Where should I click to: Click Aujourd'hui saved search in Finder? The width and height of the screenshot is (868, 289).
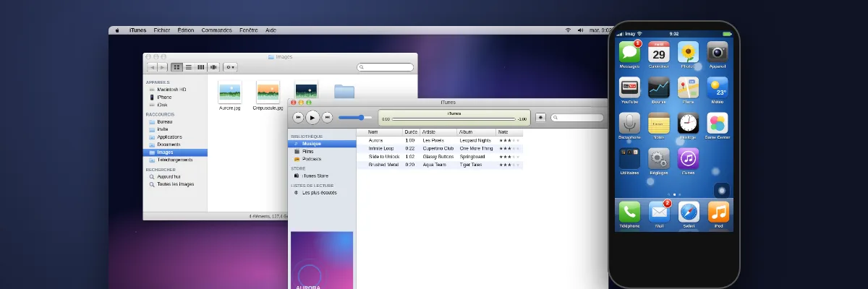click(x=175, y=176)
